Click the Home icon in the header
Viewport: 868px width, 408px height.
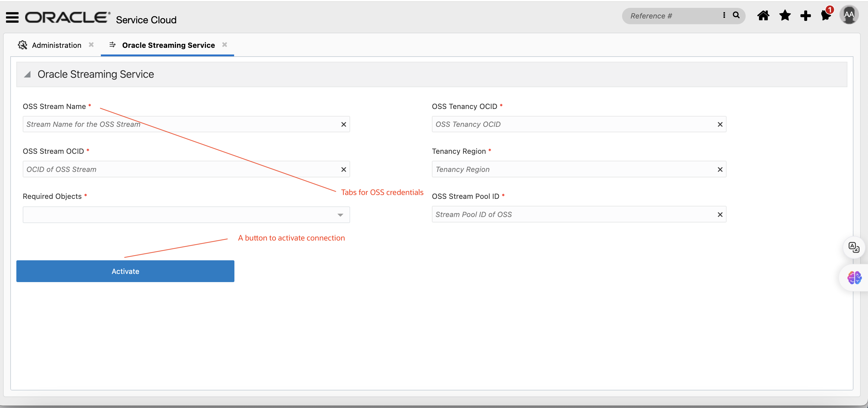click(763, 15)
